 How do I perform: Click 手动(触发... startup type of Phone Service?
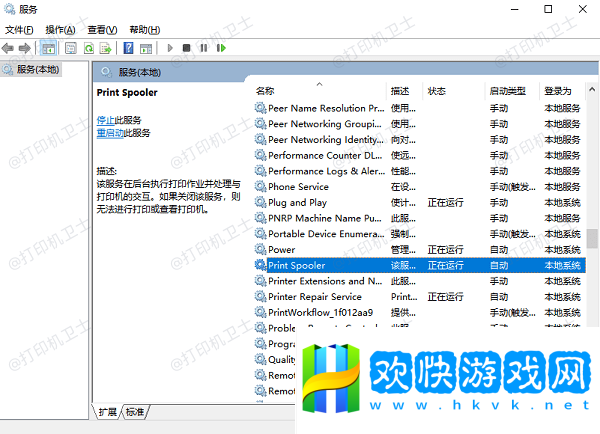(x=513, y=187)
